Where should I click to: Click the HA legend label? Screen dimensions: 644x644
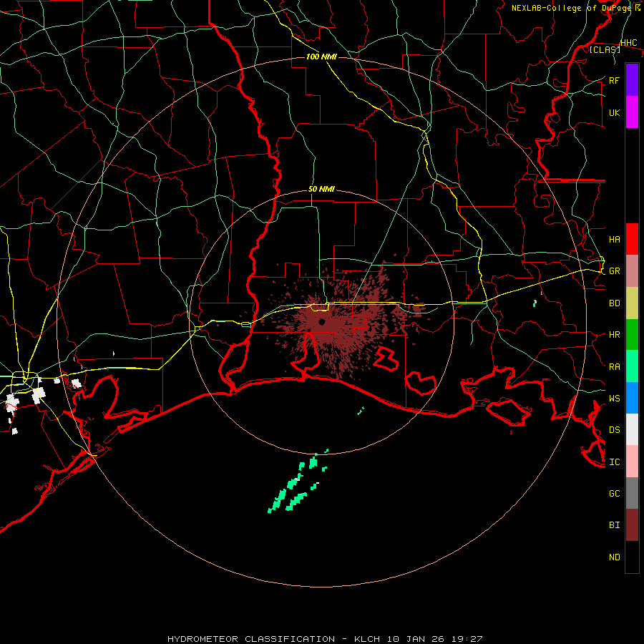tap(614, 239)
